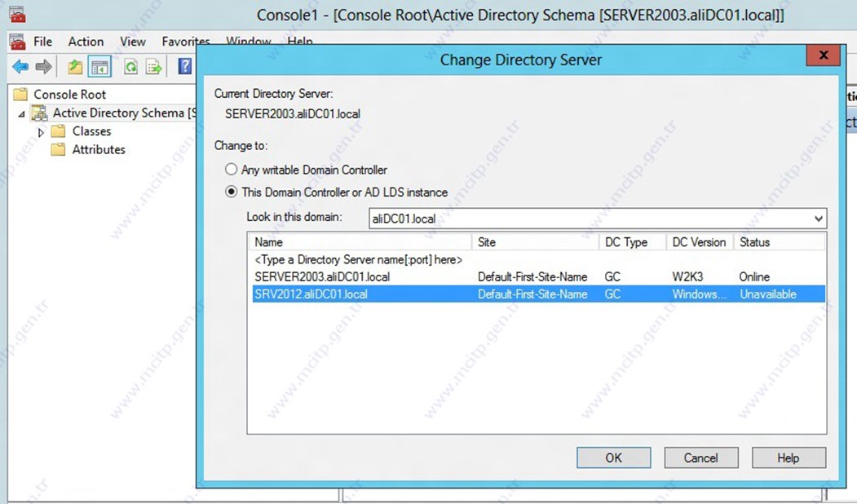Click the Refresh toolbar icon
This screenshot has width=857, height=504.
coord(130,67)
